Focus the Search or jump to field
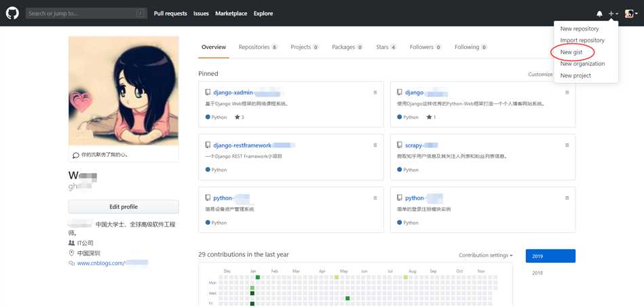This screenshot has height=307, width=644. pos(86,14)
